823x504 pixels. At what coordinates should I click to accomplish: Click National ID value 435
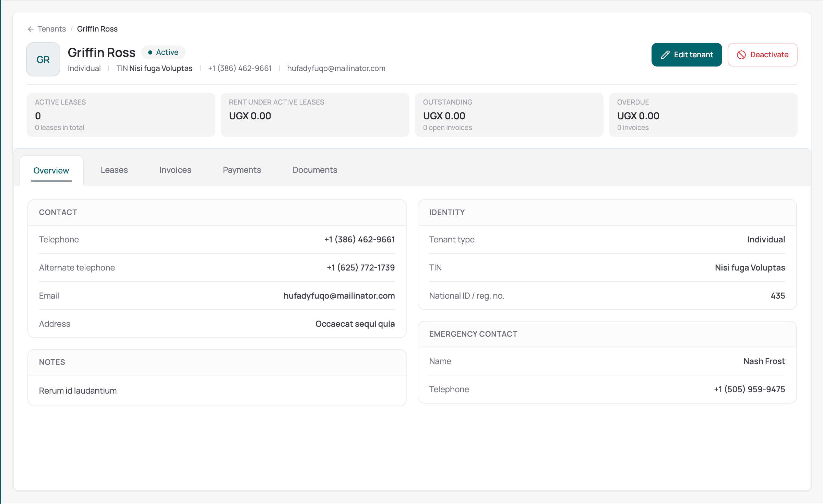(778, 296)
